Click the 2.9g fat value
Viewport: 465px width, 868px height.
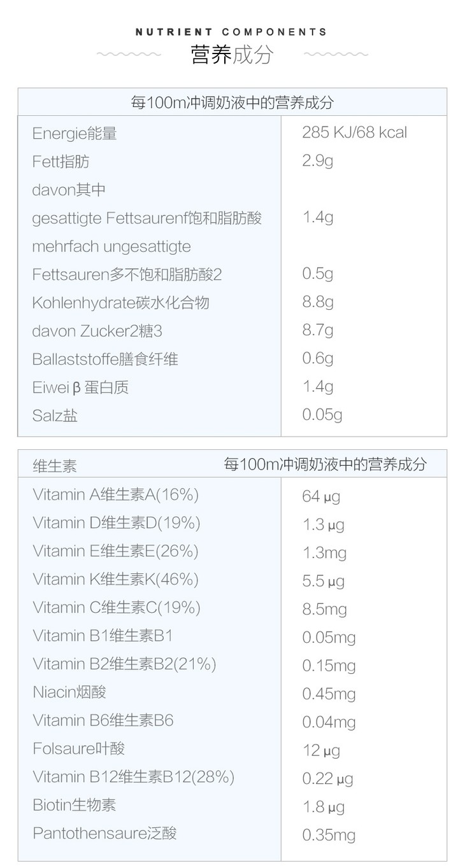pyautogui.click(x=318, y=161)
